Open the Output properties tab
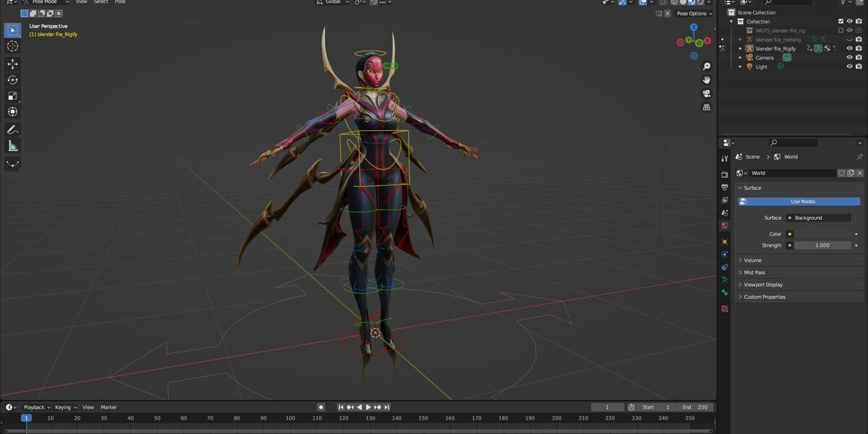This screenshot has height=434, width=868. (725, 187)
